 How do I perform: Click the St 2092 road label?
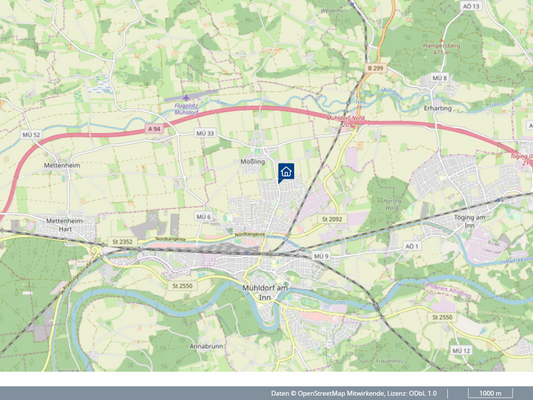(x=332, y=219)
